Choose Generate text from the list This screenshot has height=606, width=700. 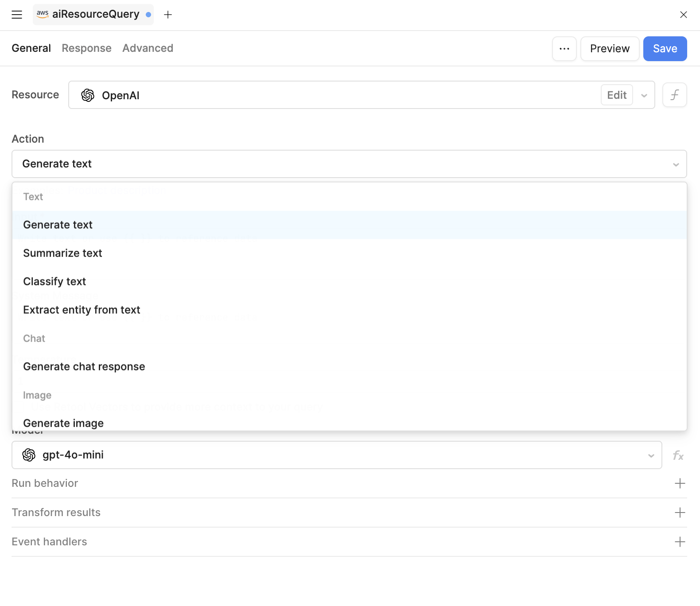pyautogui.click(x=349, y=225)
